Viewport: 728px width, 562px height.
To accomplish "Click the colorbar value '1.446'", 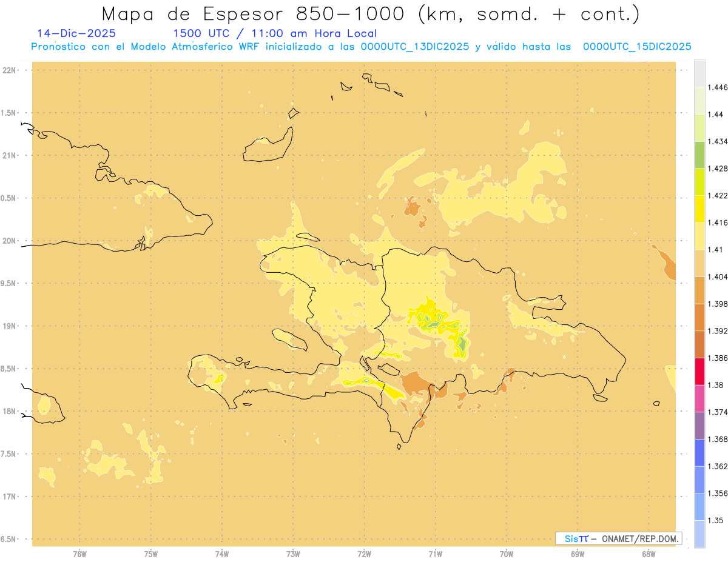I will [718, 87].
